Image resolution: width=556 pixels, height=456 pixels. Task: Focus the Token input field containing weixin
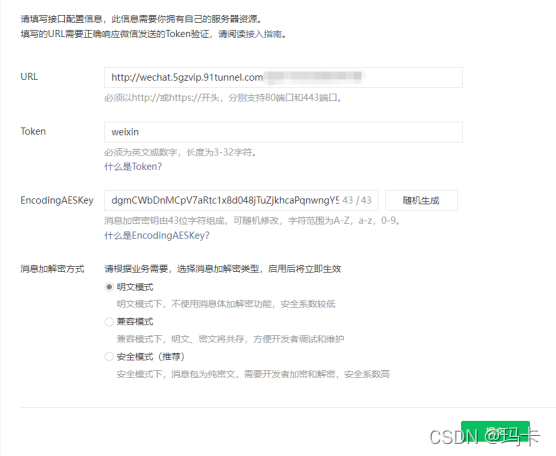click(283, 132)
